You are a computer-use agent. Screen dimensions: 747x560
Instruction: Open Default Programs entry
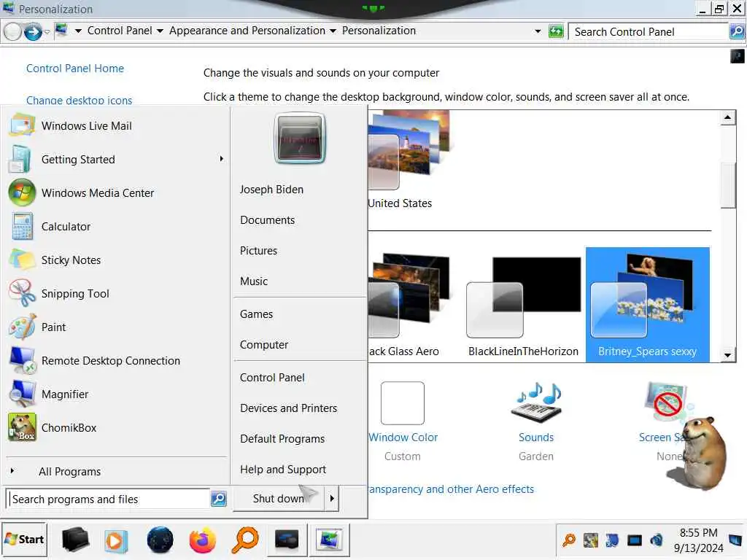(x=282, y=439)
